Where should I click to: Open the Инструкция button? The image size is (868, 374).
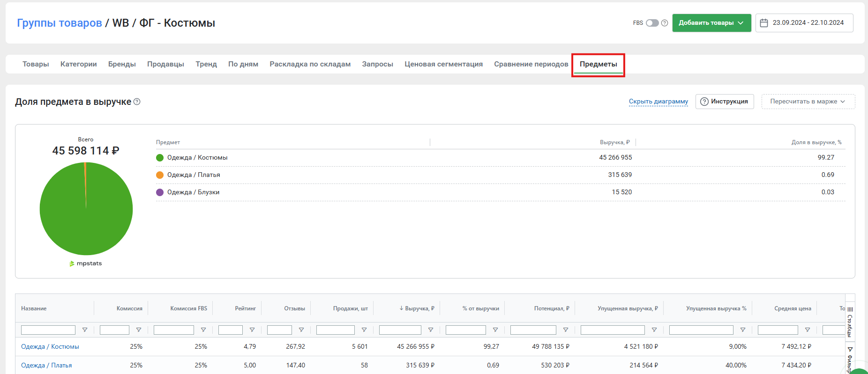725,102
